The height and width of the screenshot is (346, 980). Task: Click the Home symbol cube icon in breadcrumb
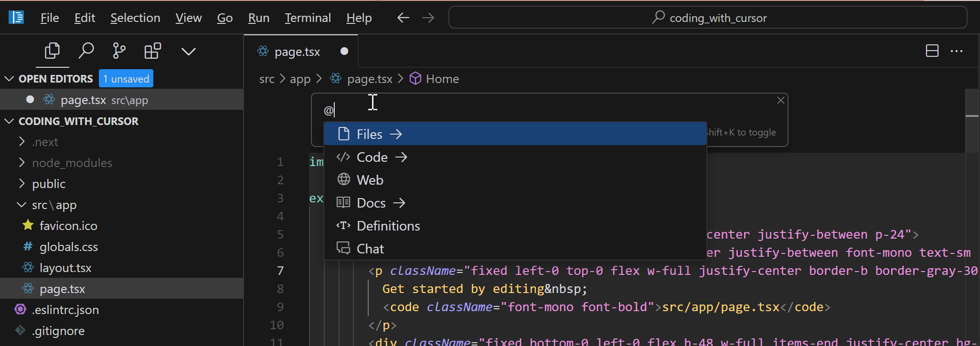(415, 78)
